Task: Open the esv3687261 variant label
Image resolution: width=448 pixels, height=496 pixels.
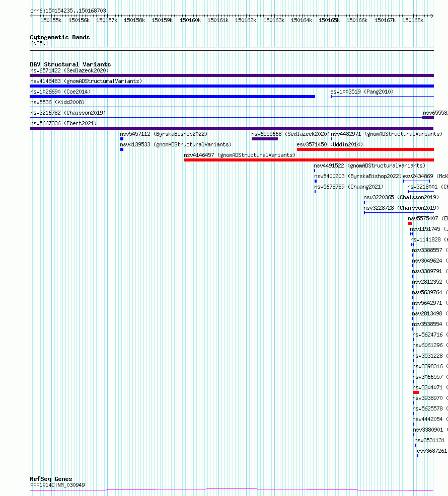Action: click(432, 451)
